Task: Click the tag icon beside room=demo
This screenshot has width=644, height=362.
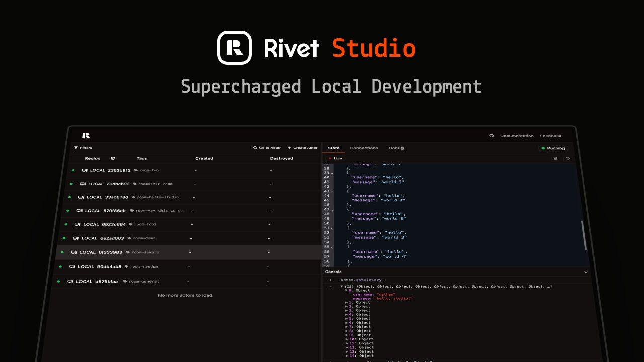Action: click(x=129, y=238)
